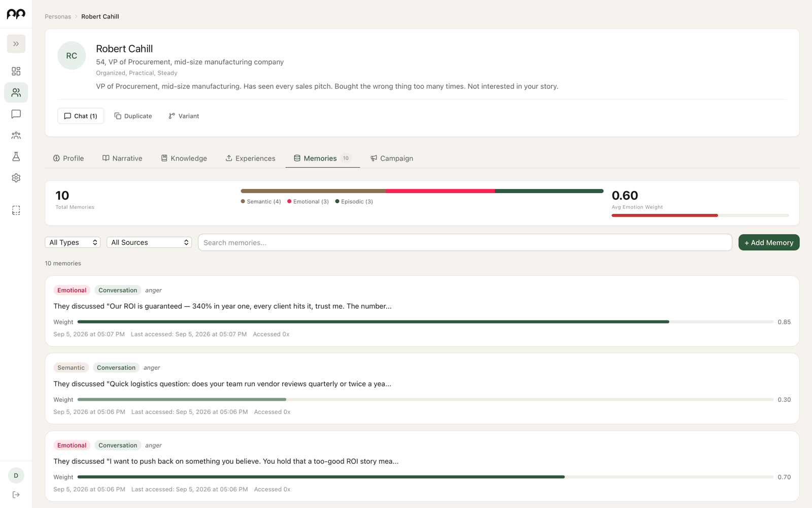Open Chat (1) with Robert Cahill
The width and height of the screenshot is (812, 508).
point(81,116)
